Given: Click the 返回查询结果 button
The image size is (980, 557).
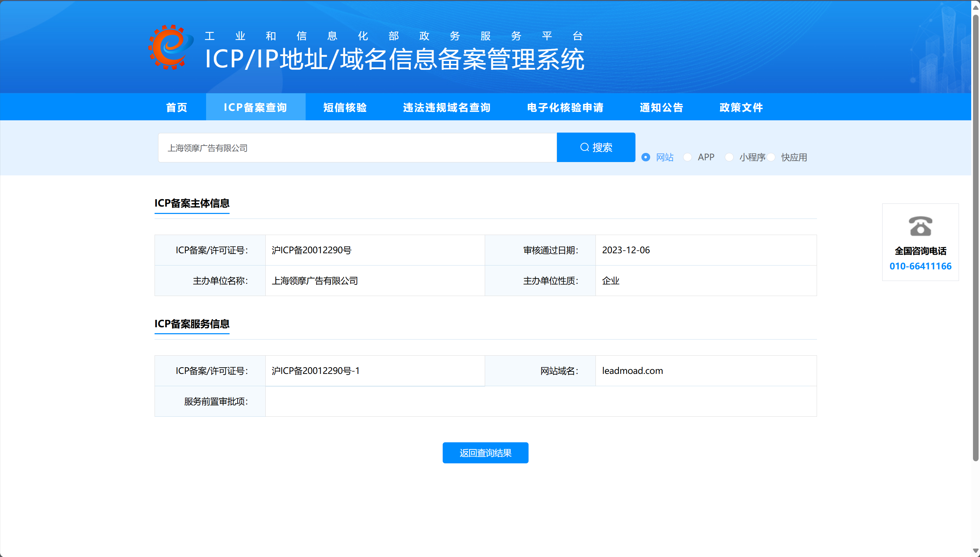Looking at the screenshot, I should (485, 453).
